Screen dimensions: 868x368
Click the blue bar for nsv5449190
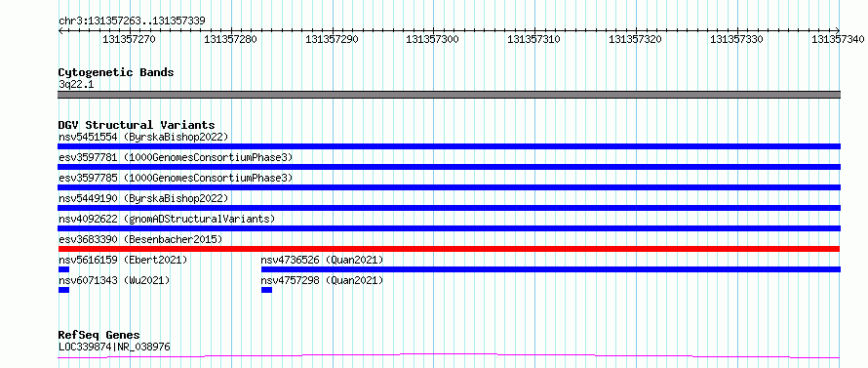click(449, 208)
